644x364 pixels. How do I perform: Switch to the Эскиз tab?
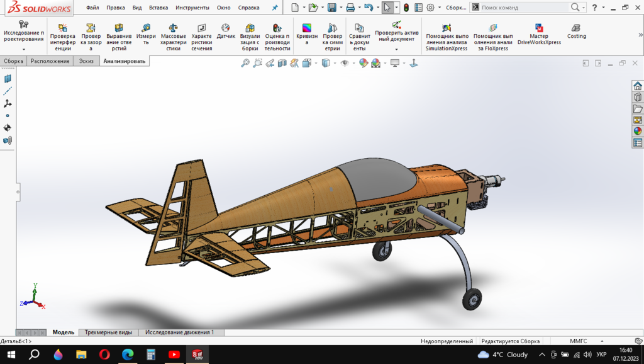85,61
